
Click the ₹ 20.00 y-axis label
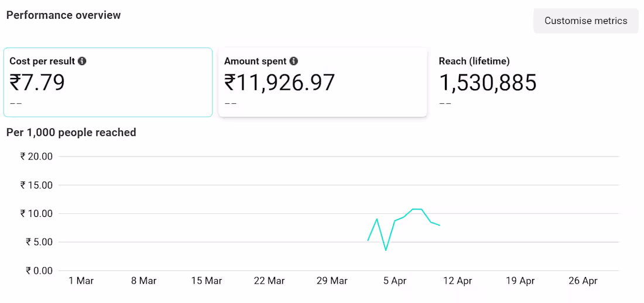tap(36, 156)
